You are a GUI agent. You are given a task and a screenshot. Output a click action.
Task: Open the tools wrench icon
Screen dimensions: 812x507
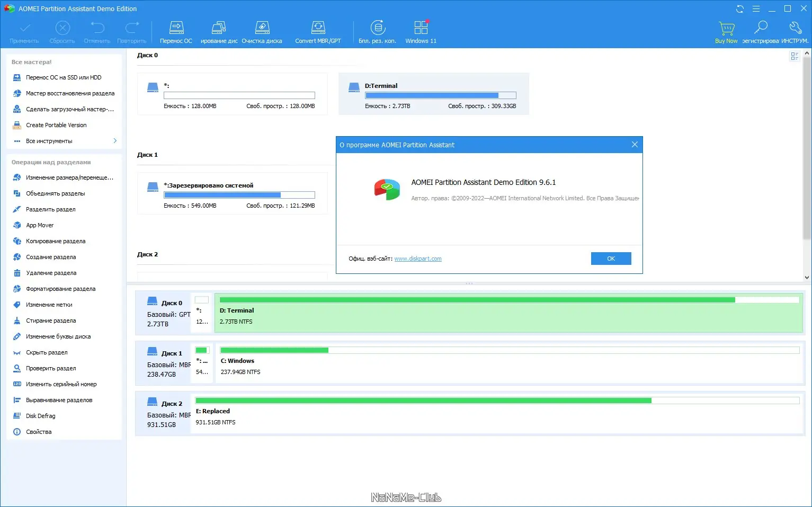(x=795, y=28)
